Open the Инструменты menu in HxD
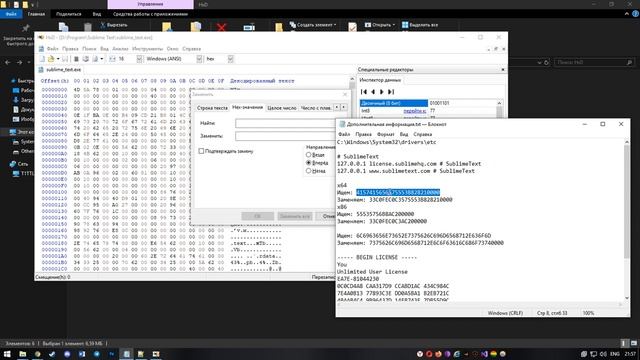The height and width of the screenshot is (360, 640). pos(147,49)
